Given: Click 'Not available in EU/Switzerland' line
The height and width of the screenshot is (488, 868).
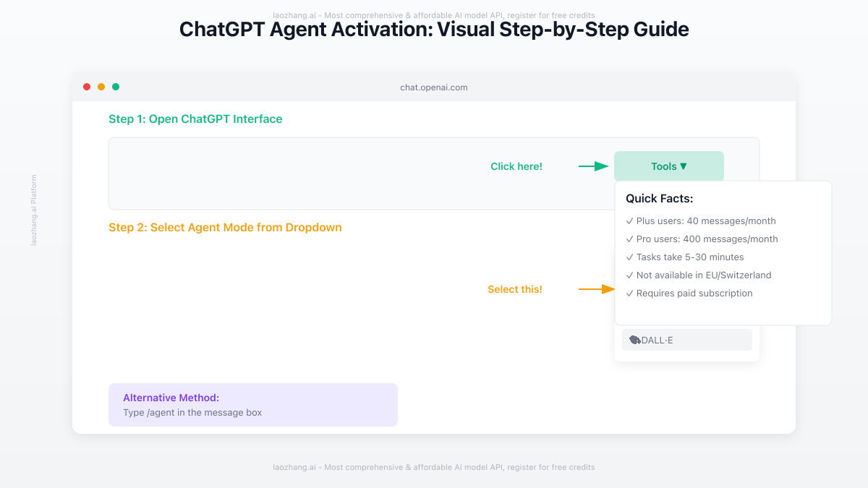Looking at the screenshot, I should click(x=699, y=275).
